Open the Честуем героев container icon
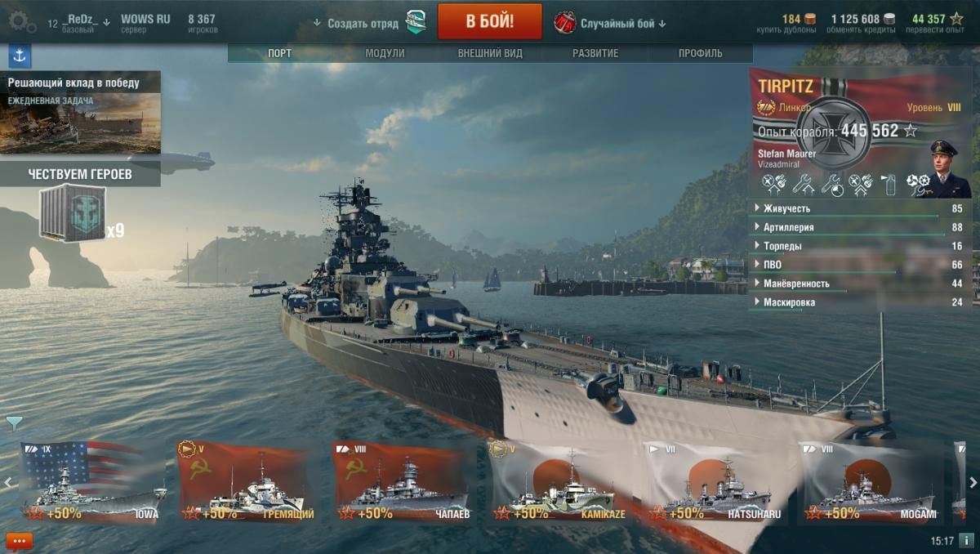The width and height of the screenshot is (980, 554). (x=73, y=214)
